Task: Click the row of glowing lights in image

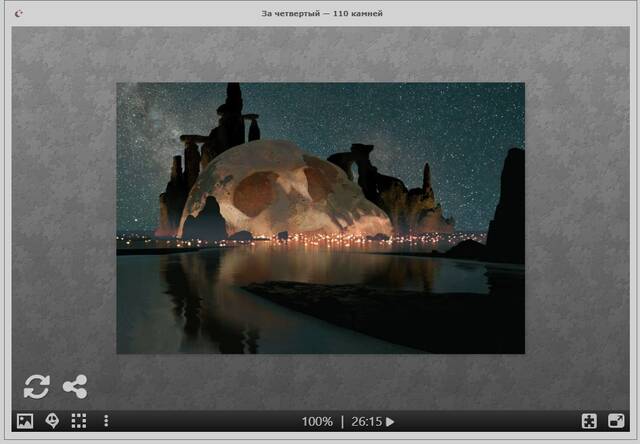Action: pyautogui.click(x=300, y=238)
